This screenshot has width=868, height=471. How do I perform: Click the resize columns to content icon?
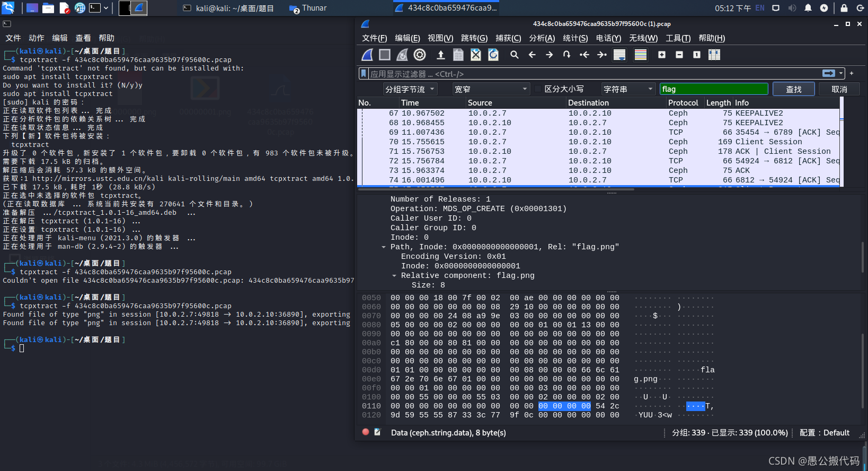(x=714, y=55)
